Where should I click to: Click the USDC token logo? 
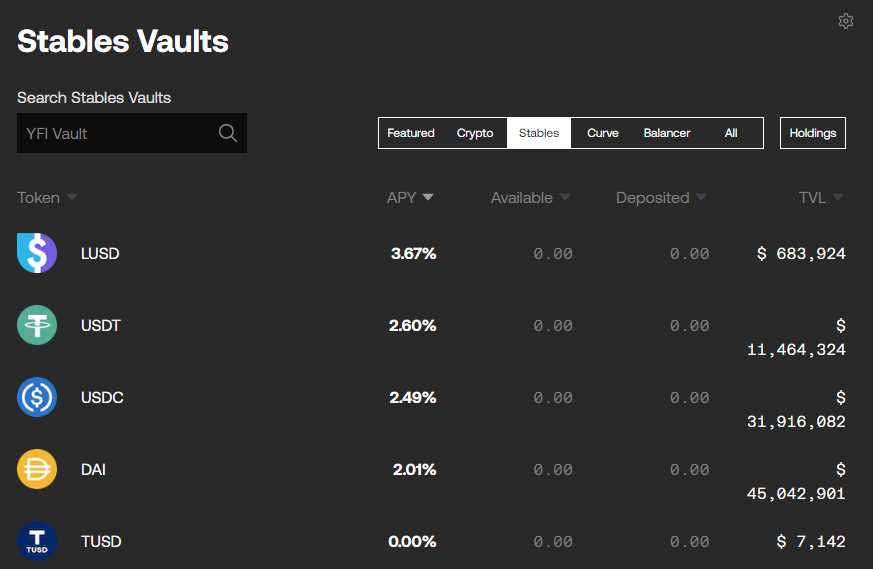click(x=37, y=397)
